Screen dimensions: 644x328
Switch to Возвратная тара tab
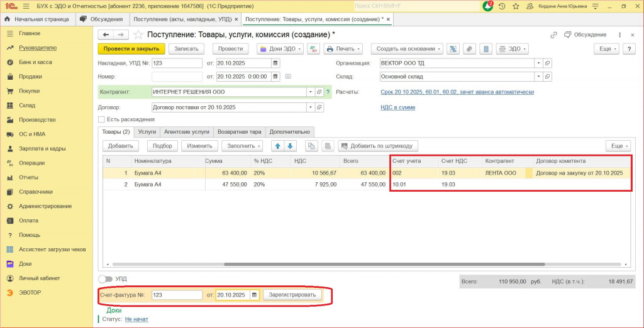[x=240, y=132]
